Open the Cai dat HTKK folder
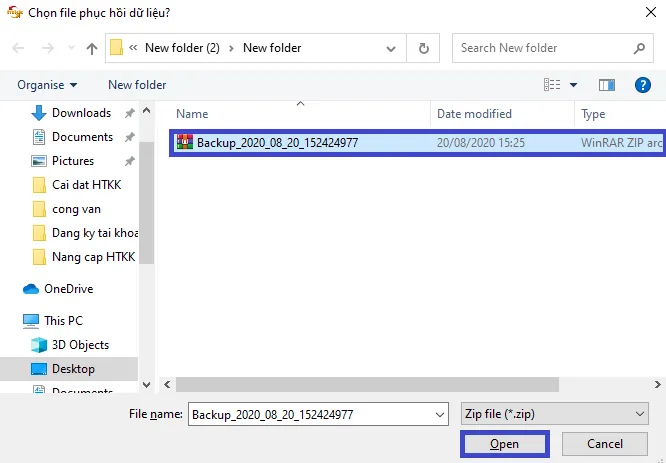 click(x=76, y=185)
